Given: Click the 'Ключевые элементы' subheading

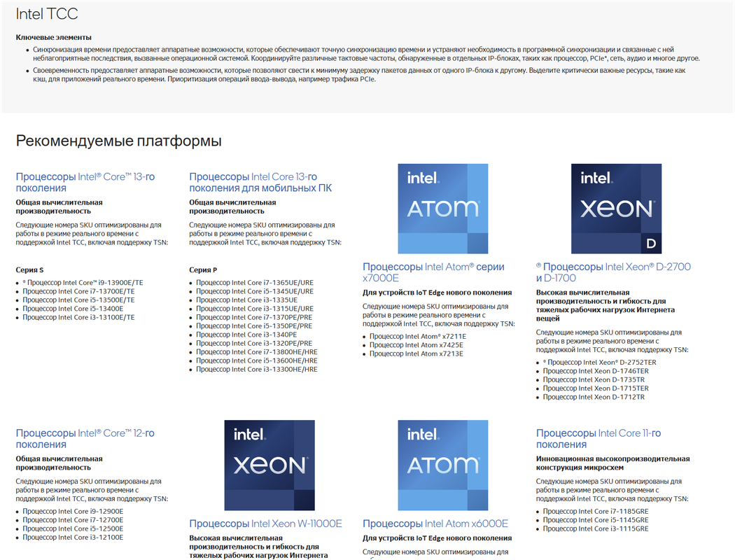Looking at the screenshot, I should tap(53, 38).
